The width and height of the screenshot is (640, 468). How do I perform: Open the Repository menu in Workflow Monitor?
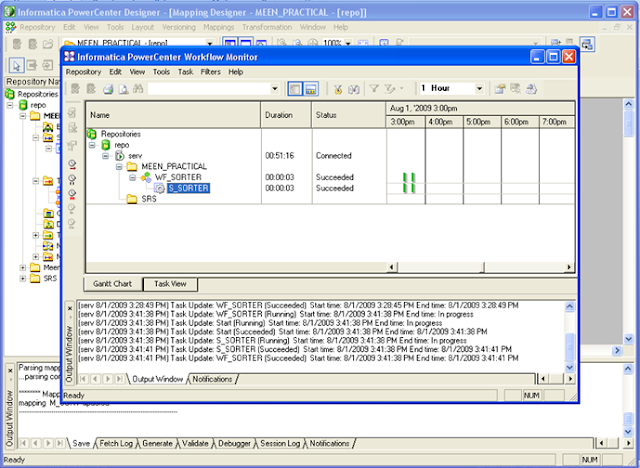pos(83,72)
